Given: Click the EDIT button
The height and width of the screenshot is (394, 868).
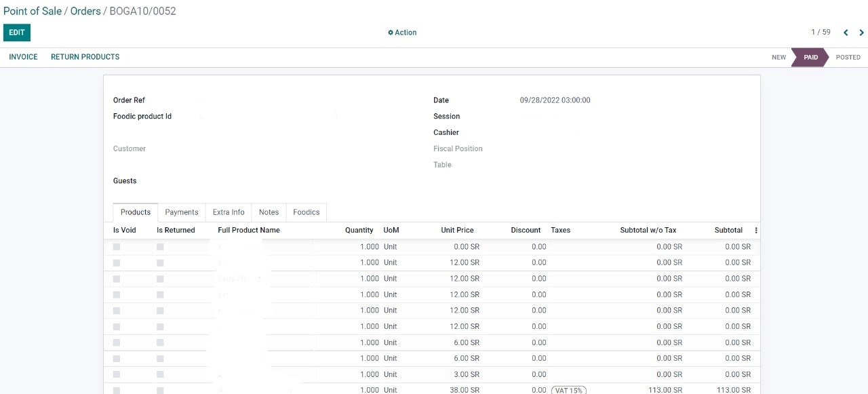Looking at the screenshot, I should 17,33.
